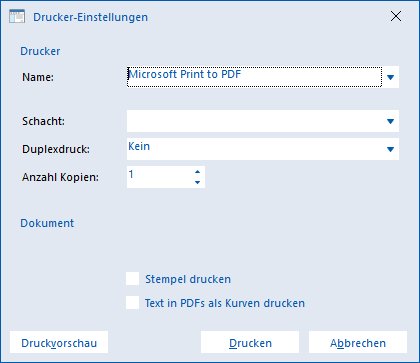Cancel with the Abbrechen button

pos(358,343)
